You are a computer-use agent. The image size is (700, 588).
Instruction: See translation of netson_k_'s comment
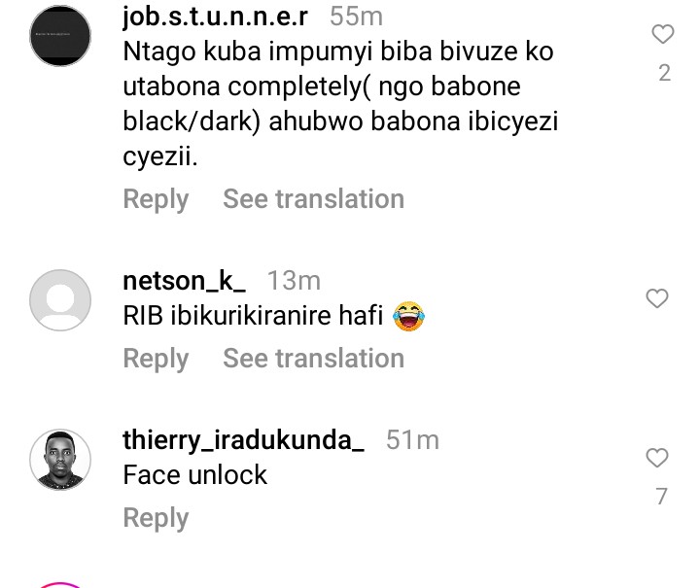[x=313, y=359]
